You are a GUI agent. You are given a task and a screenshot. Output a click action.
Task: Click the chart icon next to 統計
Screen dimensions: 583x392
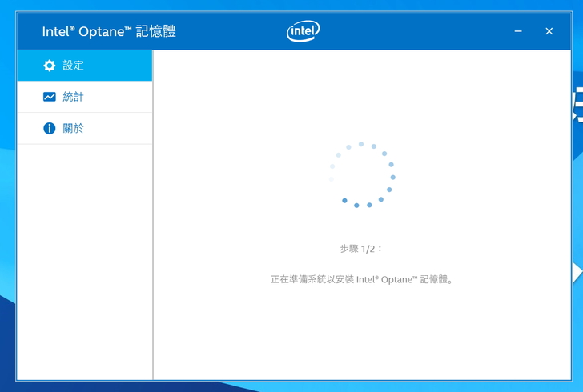click(49, 97)
